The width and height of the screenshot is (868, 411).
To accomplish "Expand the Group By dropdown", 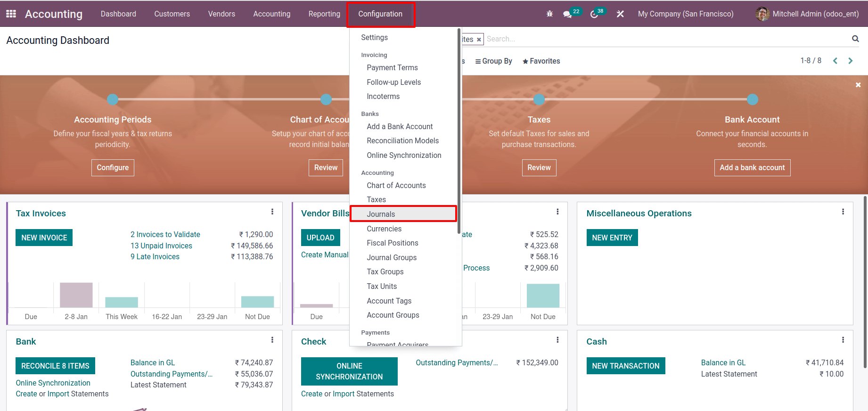I will point(493,61).
